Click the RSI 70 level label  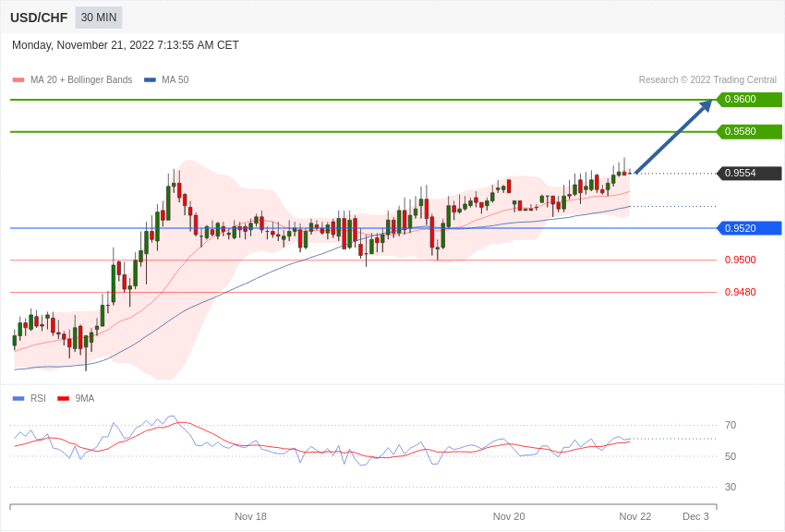click(x=731, y=426)
